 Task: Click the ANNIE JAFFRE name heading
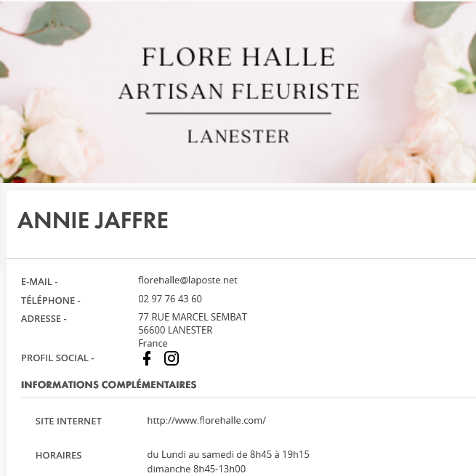tap(93, 221)
